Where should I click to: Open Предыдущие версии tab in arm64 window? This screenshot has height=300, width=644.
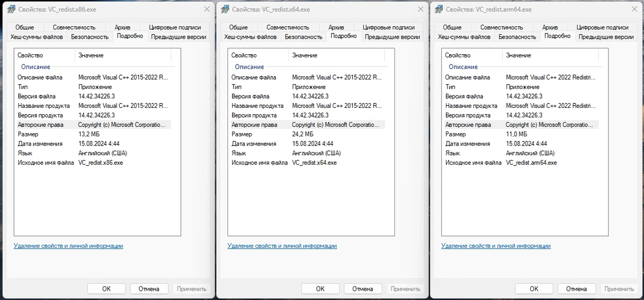coord(606,36)
